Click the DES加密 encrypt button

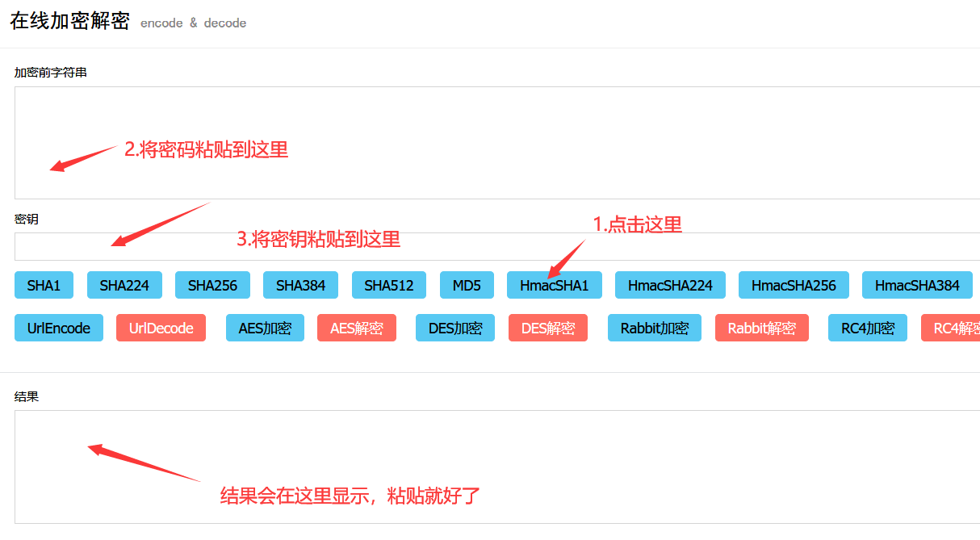click(x=454, y=328)
